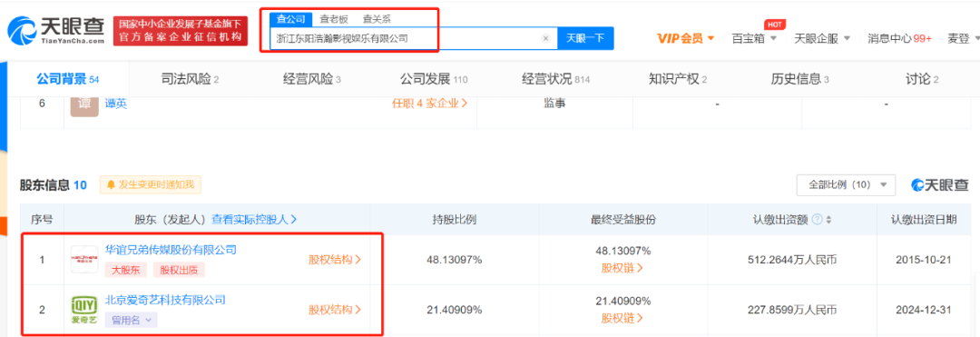
Task: Click the 2015-10-21 date cell
Action: coord(925,260)
